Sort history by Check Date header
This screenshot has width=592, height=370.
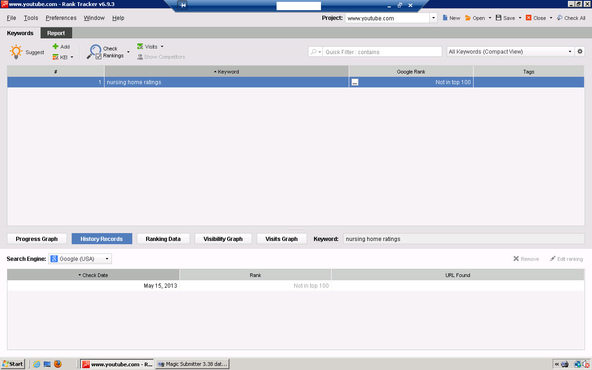click(x=93, y=275)
